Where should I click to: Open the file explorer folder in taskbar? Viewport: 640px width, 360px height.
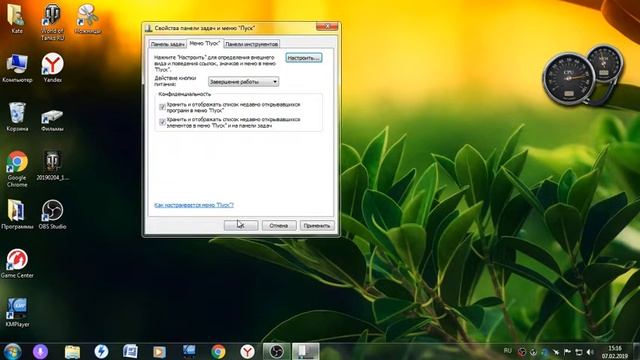click(x=72, y=351)
